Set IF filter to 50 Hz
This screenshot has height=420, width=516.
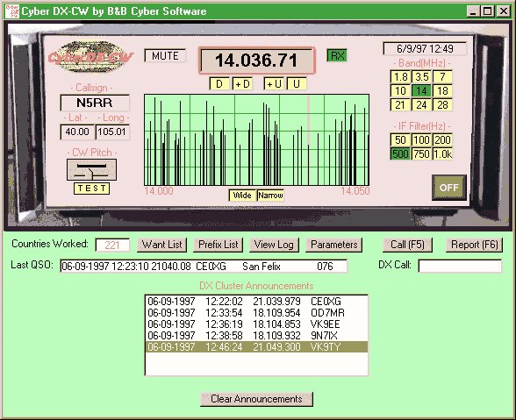400,139
